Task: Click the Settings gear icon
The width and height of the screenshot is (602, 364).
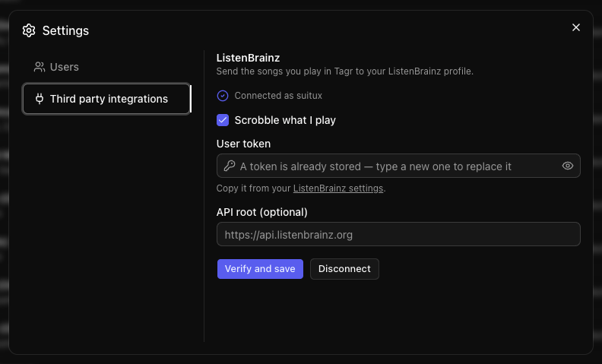Action: click(29, 30)
